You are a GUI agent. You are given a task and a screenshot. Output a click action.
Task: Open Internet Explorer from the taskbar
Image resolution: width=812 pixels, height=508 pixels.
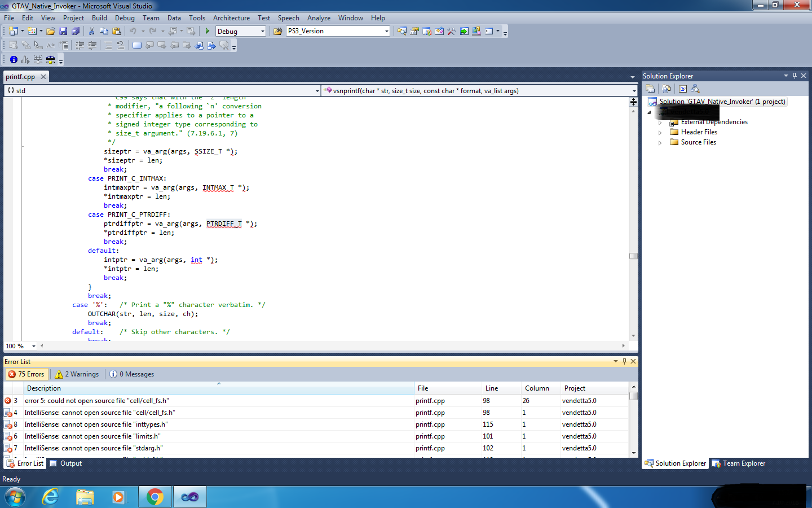pyautogui.click(x=51, y=497)
